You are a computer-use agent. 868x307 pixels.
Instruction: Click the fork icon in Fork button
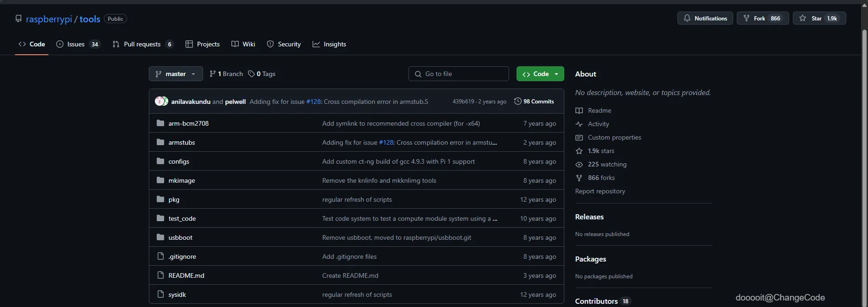(747, 18)
